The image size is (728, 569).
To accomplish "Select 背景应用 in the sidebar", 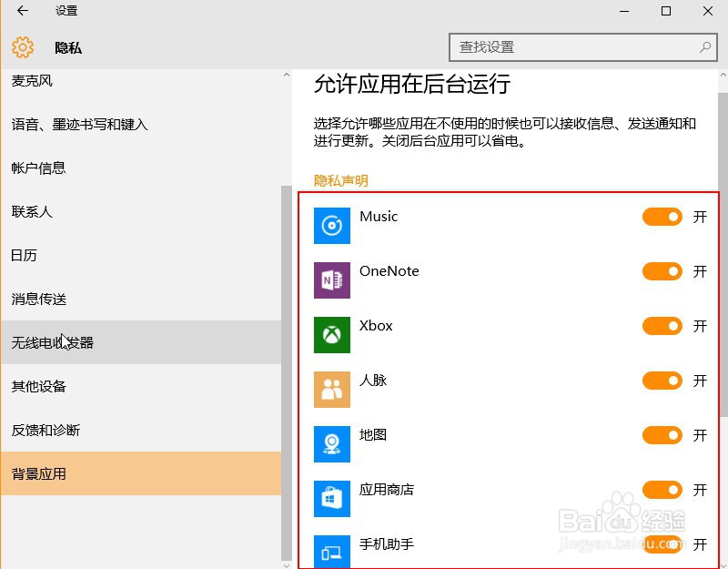I will (x=141, y=473).
